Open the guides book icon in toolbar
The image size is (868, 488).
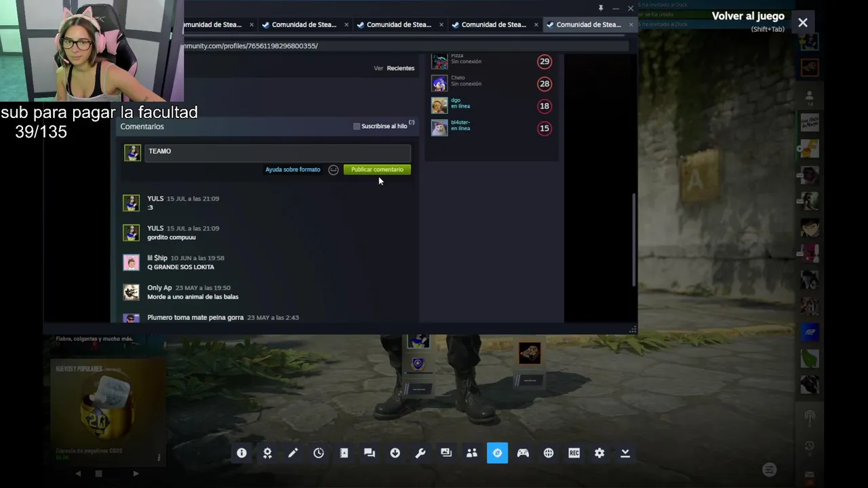[x=344, y=453]
